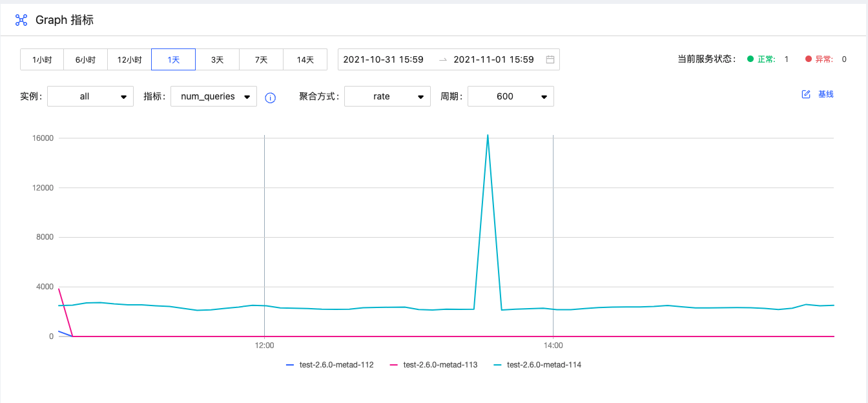The width and height of the screenshot is (868, 403).
Task: Select the 12小时 time range option
Action: click(x=129, y=59)
